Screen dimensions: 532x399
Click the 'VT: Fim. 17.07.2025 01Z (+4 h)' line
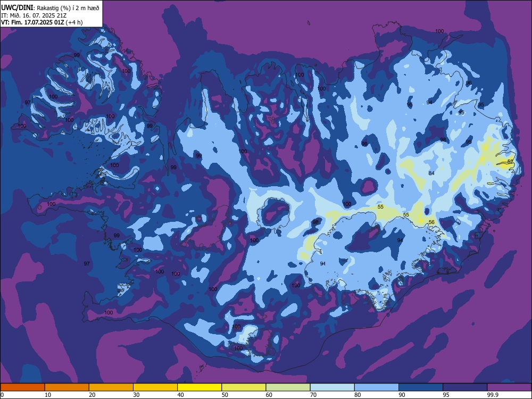point(41,22)
